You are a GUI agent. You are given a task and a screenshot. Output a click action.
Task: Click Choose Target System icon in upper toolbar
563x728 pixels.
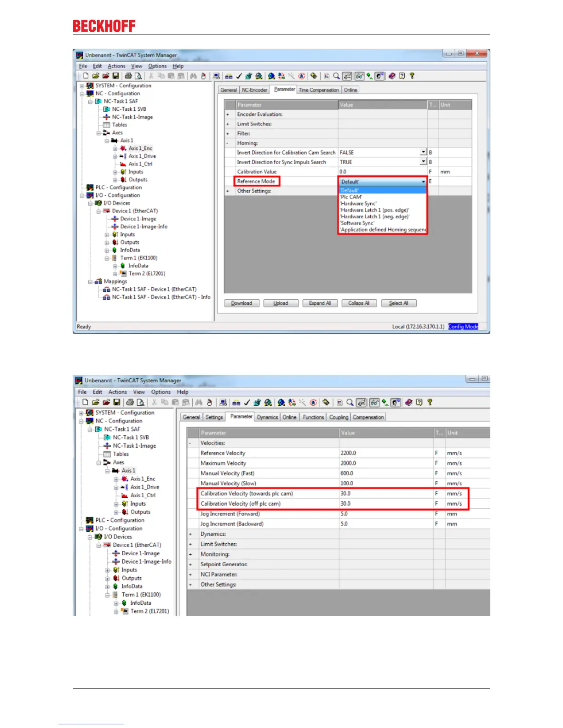click(x=216, y=76)
